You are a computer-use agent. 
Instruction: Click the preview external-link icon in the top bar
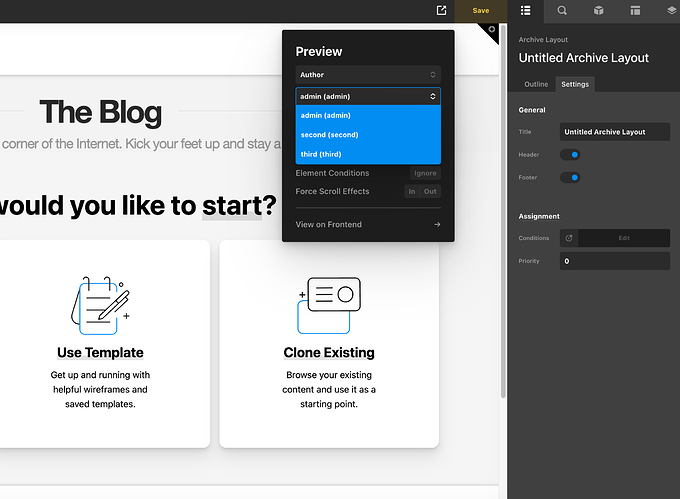(441, 10)
